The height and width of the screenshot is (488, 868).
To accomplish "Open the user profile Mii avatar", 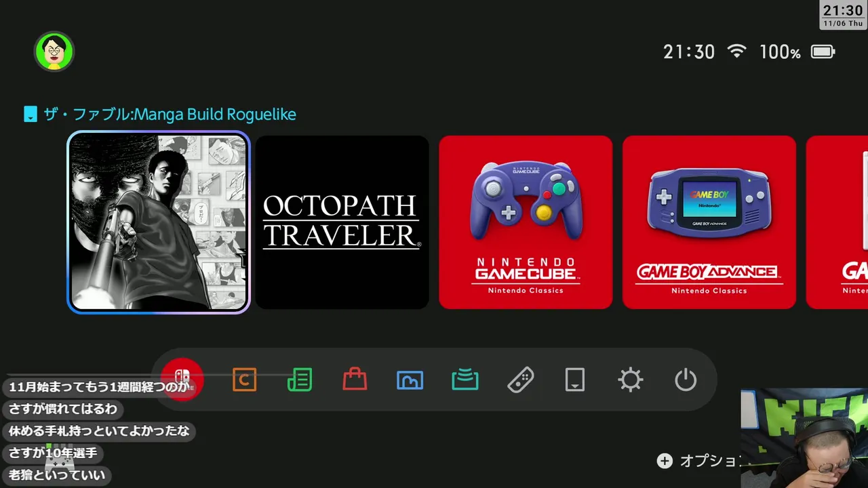I will (x=54, y=52).
